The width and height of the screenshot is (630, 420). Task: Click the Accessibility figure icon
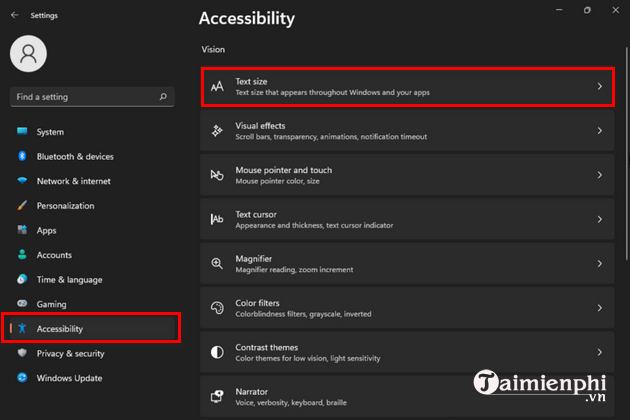[x=22, y=328]
